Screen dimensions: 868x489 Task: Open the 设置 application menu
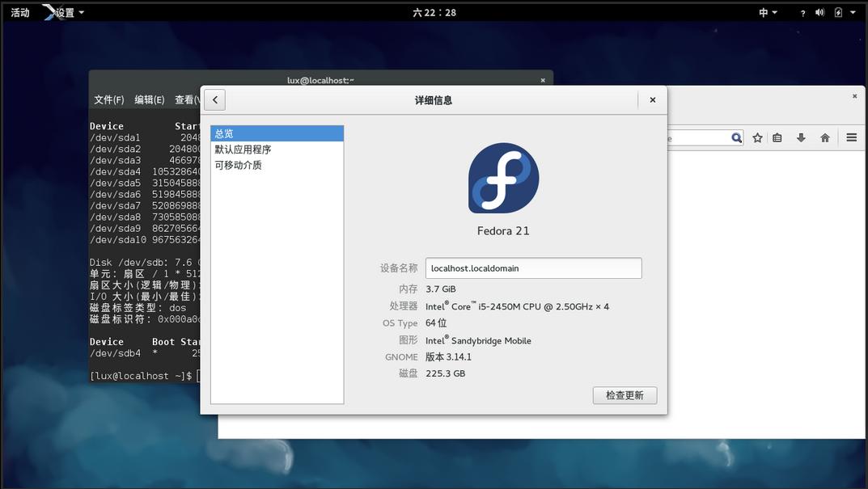65,12
